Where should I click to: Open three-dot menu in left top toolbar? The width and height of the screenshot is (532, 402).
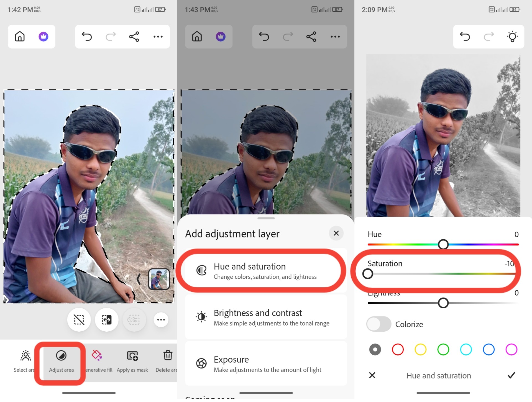158,37
